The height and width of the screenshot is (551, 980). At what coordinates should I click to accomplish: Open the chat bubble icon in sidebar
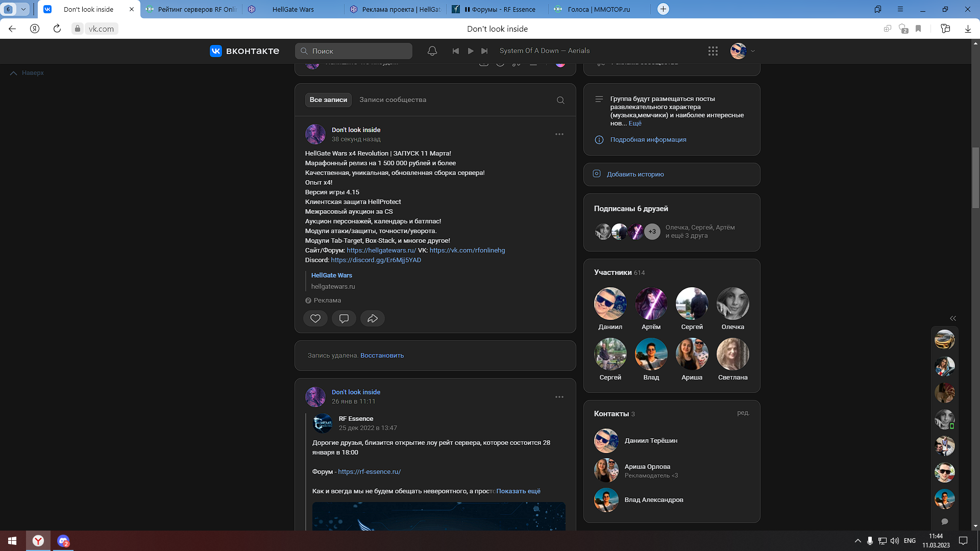(945, 522)
